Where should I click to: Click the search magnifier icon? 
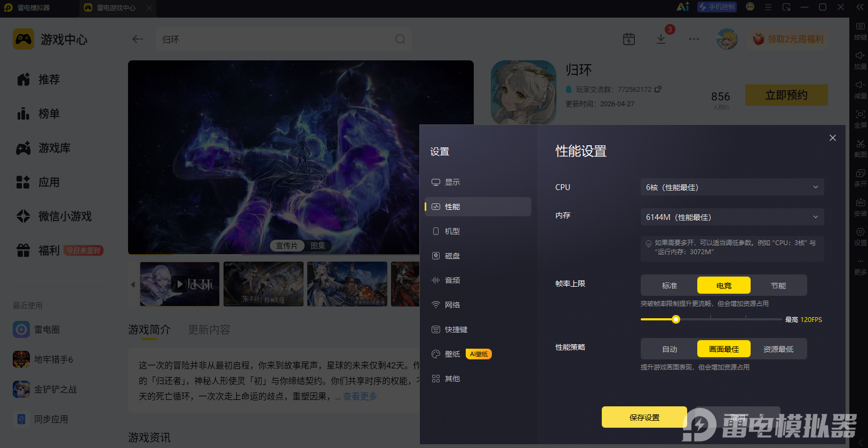(400, 39)
